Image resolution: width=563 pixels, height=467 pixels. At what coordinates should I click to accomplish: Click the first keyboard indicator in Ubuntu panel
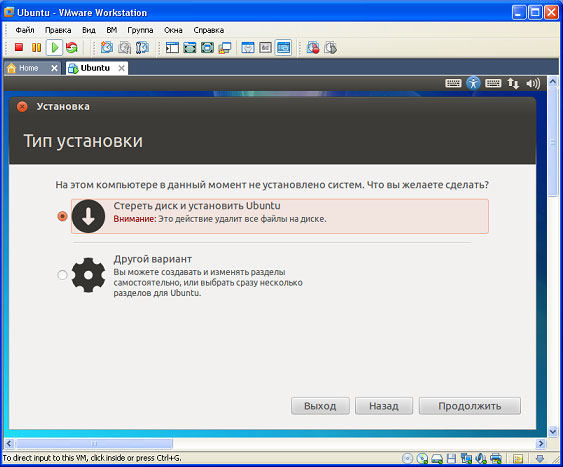453,83
